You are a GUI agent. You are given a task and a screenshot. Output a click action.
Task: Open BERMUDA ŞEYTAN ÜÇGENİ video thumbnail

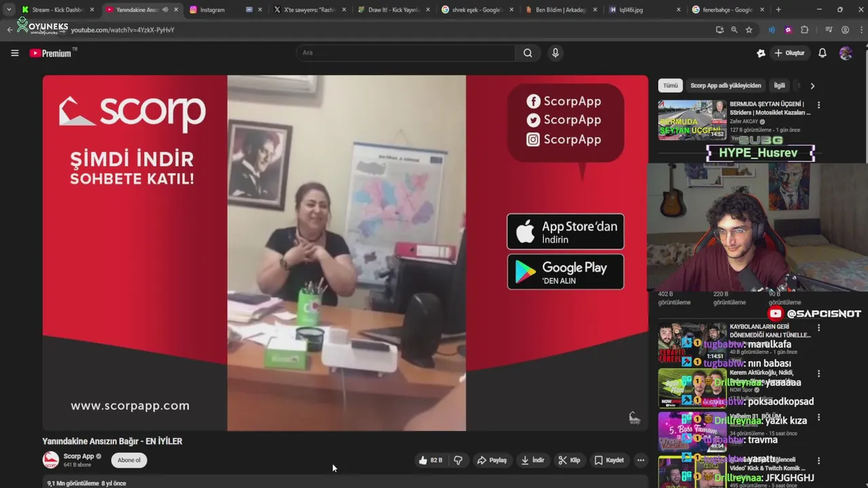pos(692,120)
